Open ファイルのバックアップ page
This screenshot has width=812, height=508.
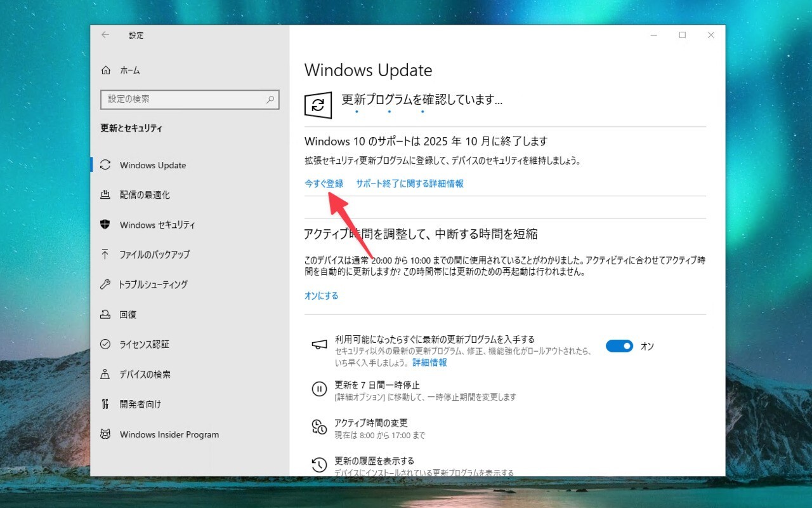(154, 255)
